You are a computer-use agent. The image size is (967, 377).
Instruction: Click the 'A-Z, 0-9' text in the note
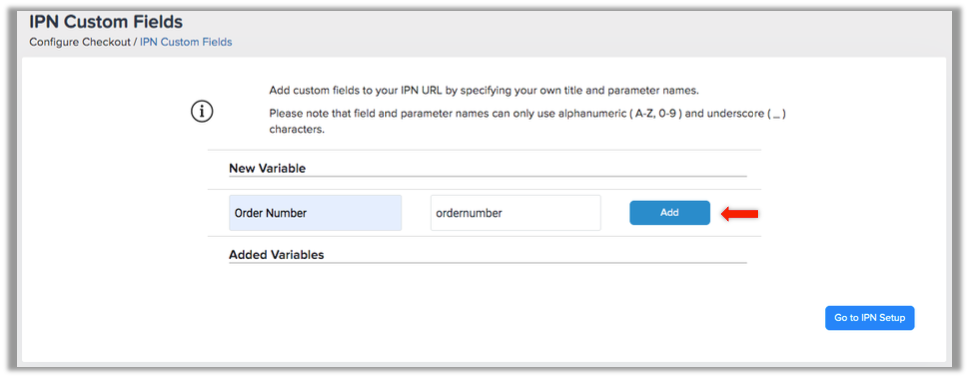click(654, 115)
